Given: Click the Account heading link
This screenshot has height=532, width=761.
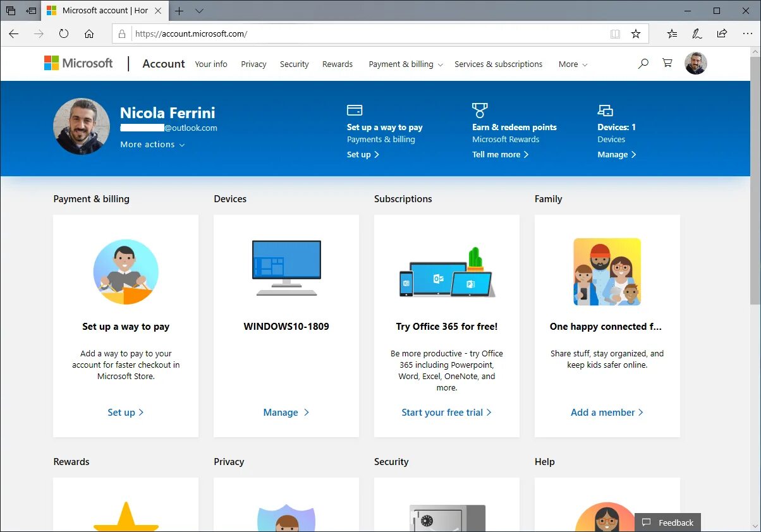Looking at the screenshot, I should 164,64.
